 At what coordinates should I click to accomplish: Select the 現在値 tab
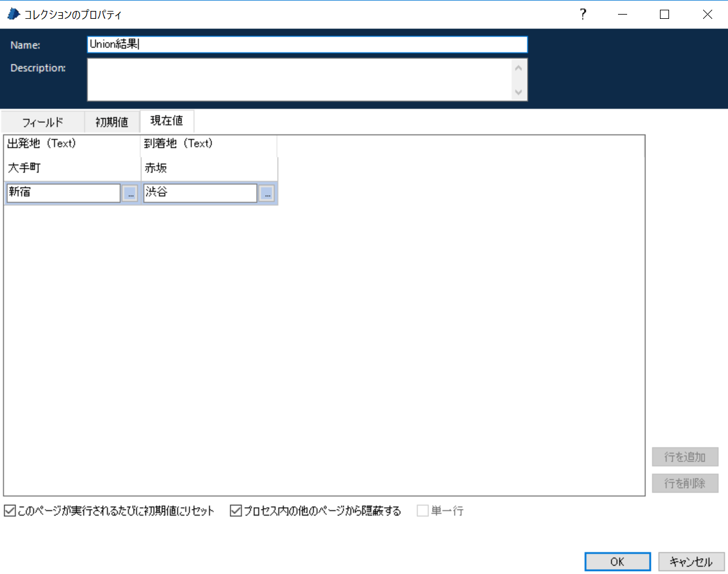click(x=167, y=121)
